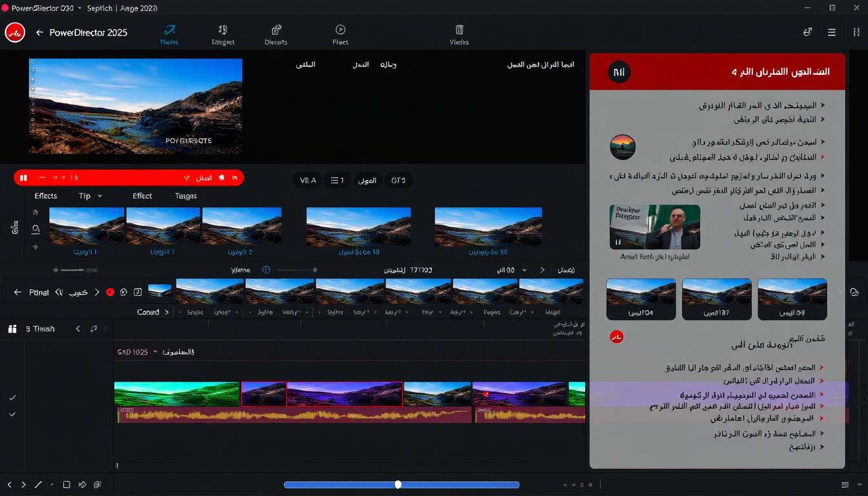Click the music note box icon in the timeline toolbar
Viewport: 868px width, 496px height.
(138, 293)
